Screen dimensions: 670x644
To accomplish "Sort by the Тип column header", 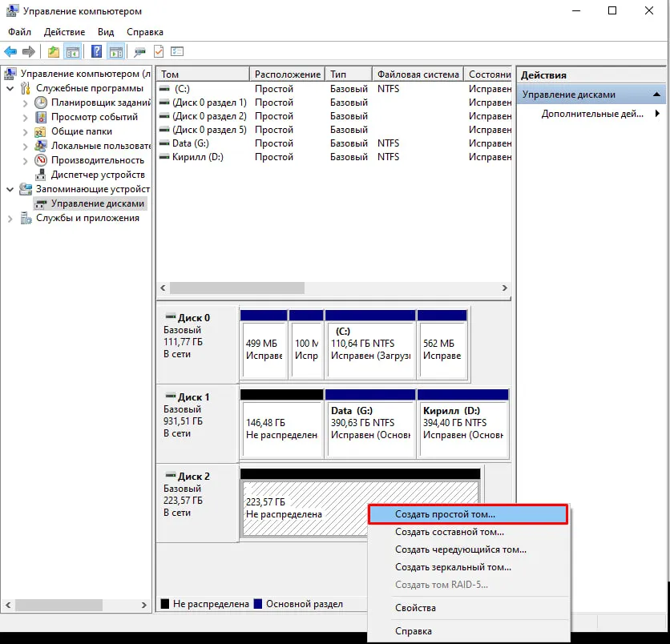I will point(349,74).
